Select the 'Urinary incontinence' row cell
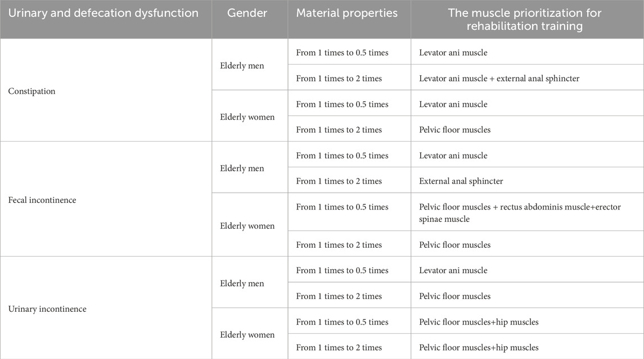Image resolution: width=644 pixels, height=359 pixels. pyautogui.click(x=47, y=309)
